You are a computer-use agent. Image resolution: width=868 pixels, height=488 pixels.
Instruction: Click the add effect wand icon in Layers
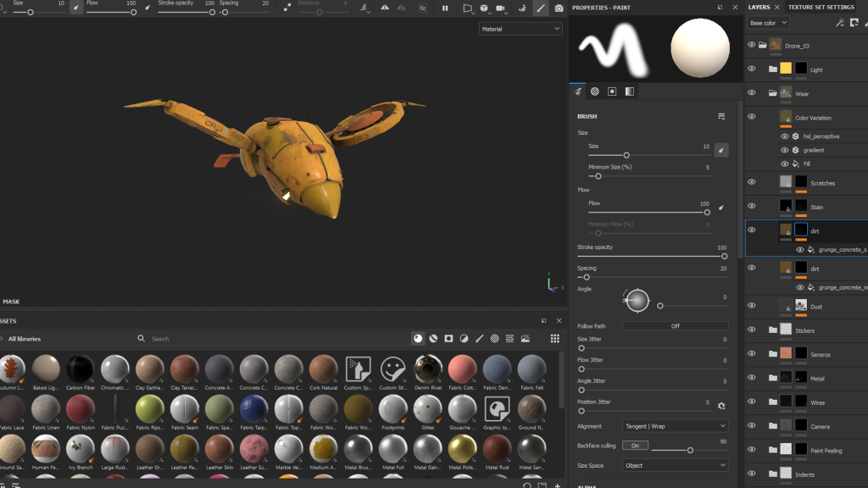[x=840, y=23]
